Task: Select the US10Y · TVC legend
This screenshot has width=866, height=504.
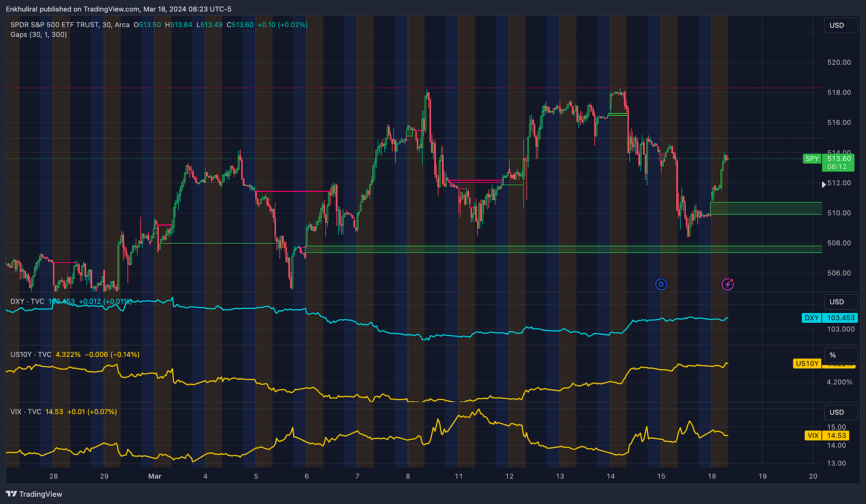Action: [31, 354]
